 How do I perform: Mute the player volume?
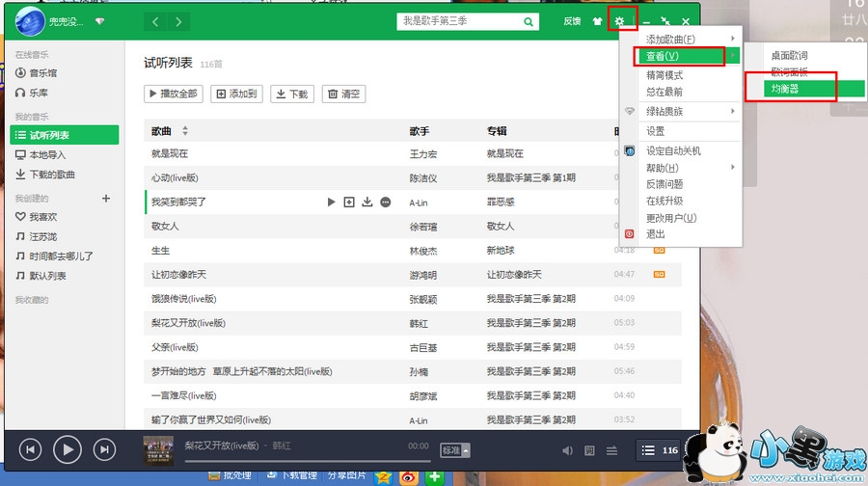tap(566, 449)
